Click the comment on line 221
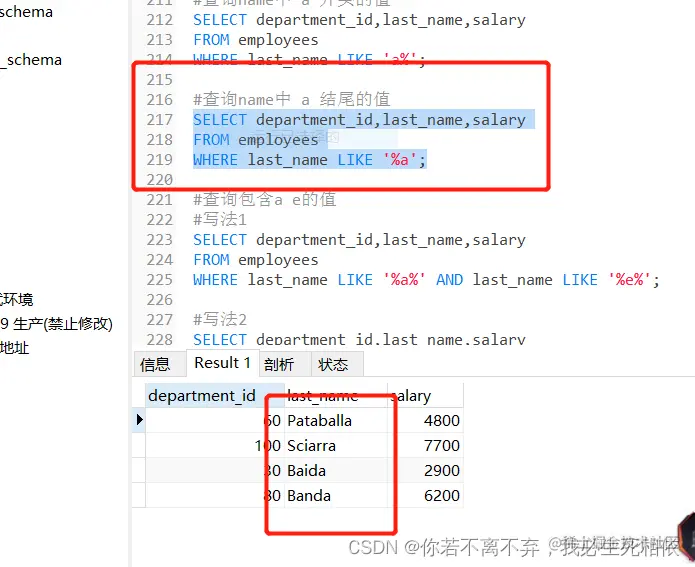The height and width of the screenshot is (567, 695). pos(265,199)
